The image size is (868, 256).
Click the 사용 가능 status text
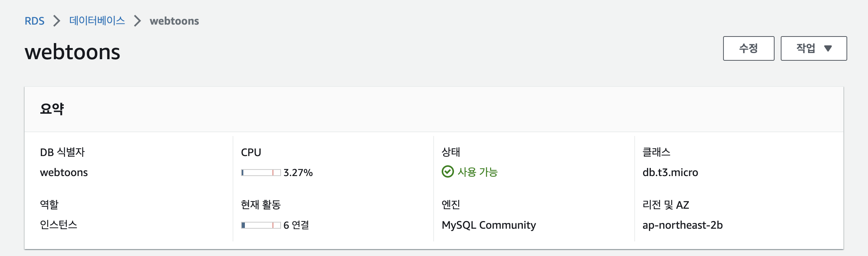click(477, 172)
